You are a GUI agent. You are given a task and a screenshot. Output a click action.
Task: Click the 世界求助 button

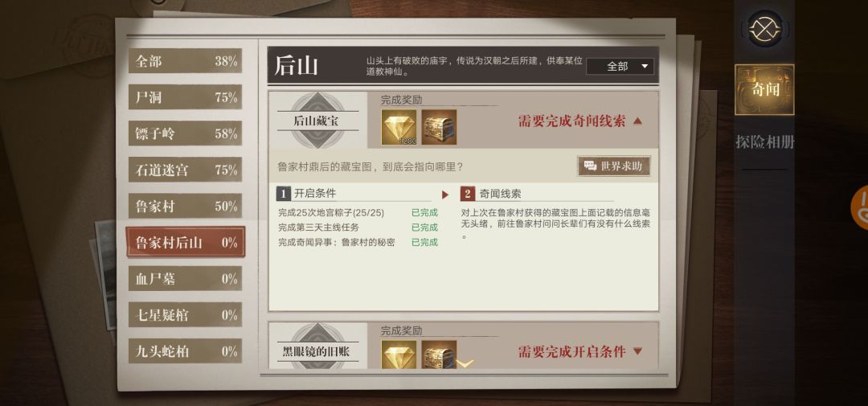(x=614, y=166)
